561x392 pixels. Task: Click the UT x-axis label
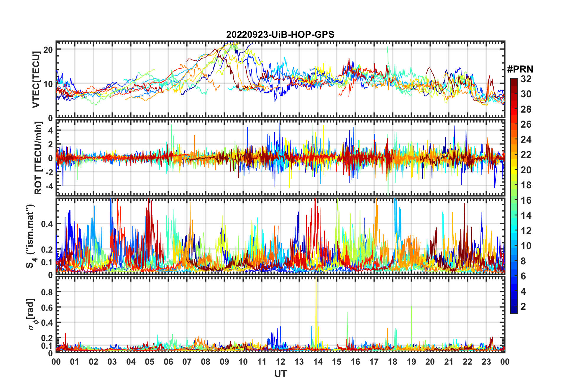point(280,374)
